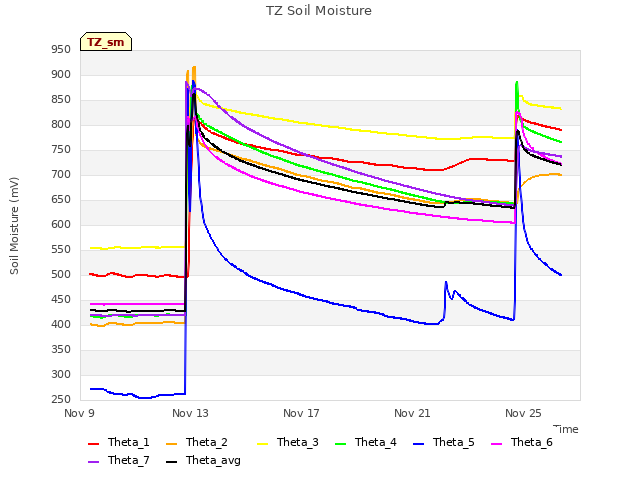The width and height of the screenshot is (640, 480).
Task: Click the orange Theta_2 legend color marker
Action: click(172, 444)
